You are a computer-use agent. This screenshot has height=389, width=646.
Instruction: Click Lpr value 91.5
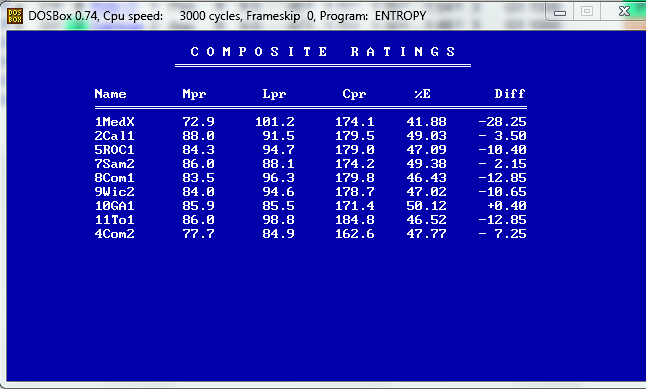click(279, 136)
